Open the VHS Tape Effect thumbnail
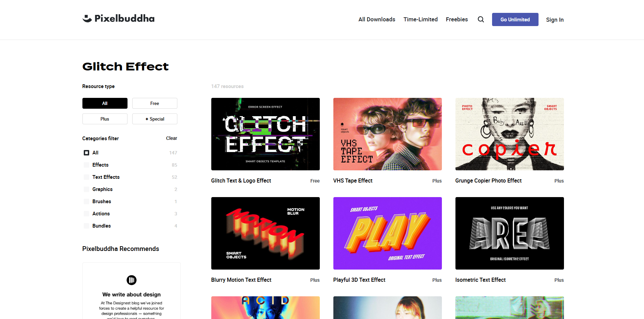Screen dimensions: 644x319 coord(387,134)
